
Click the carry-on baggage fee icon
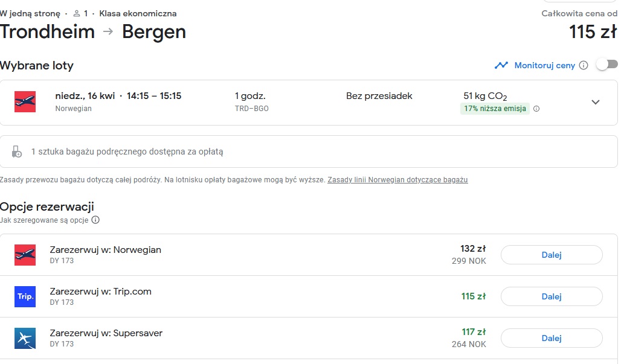(x=17, y=152)
